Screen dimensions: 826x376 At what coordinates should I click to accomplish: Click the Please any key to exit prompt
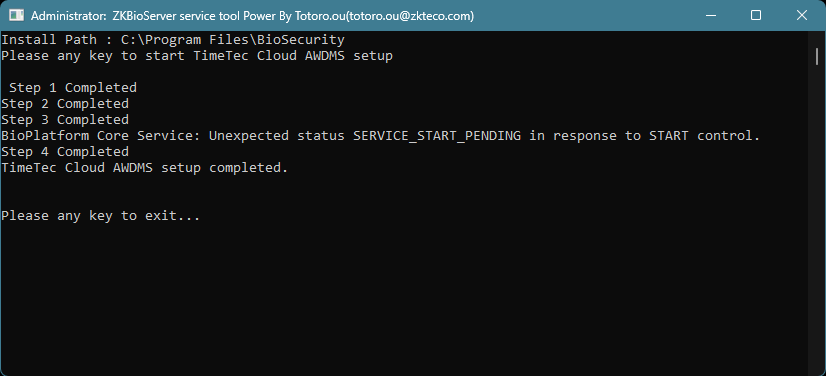coord(101,216)
